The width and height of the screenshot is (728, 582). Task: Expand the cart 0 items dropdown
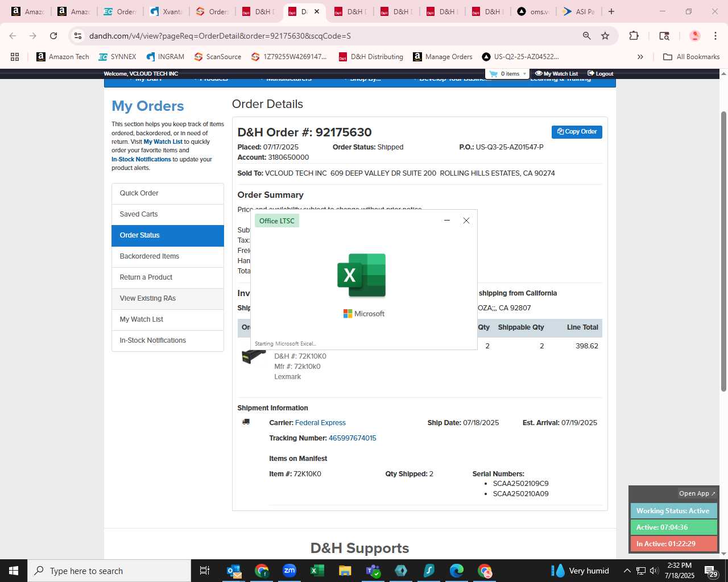tap(508, 74)
